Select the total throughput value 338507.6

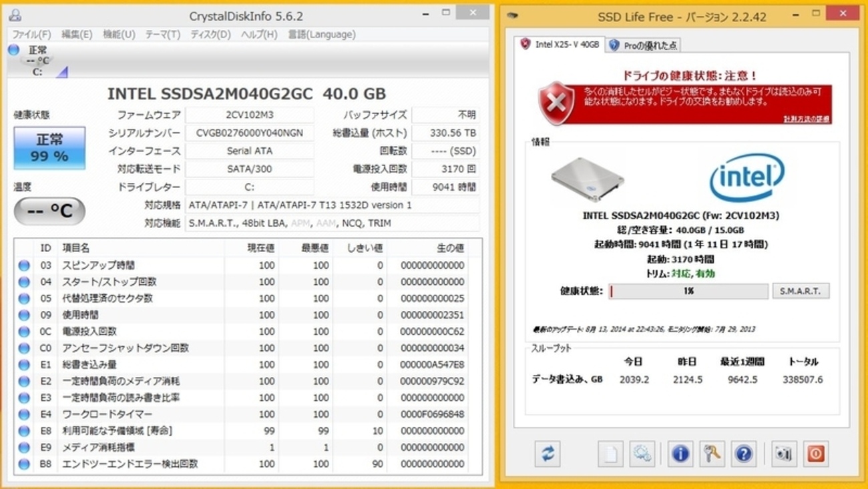tap(803, 380)
